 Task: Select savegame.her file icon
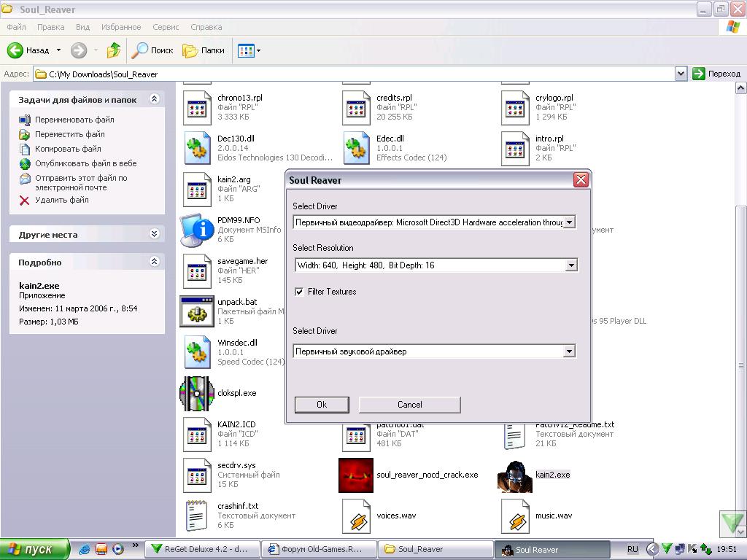tap(197, 271)
